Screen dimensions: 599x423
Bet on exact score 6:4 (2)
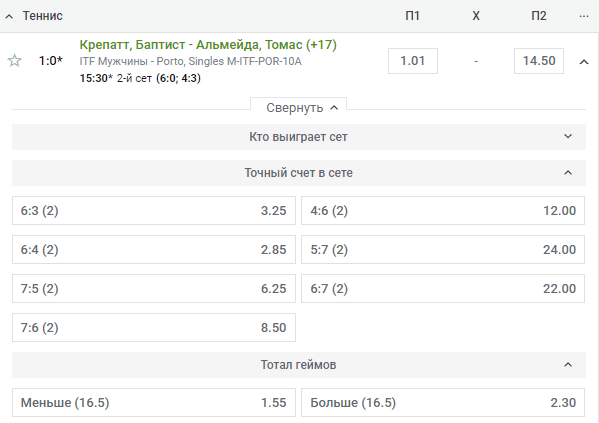tap(154, 250)
